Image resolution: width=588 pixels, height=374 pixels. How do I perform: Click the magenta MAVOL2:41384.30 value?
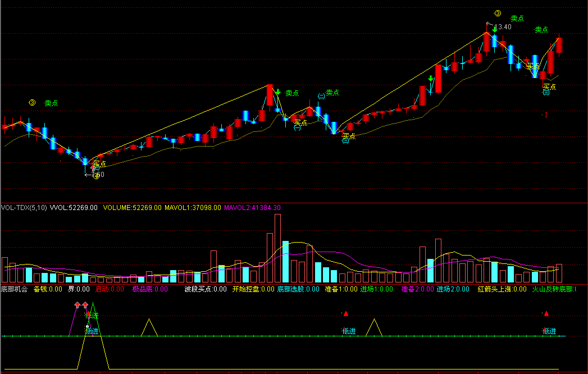click(252, 207)
